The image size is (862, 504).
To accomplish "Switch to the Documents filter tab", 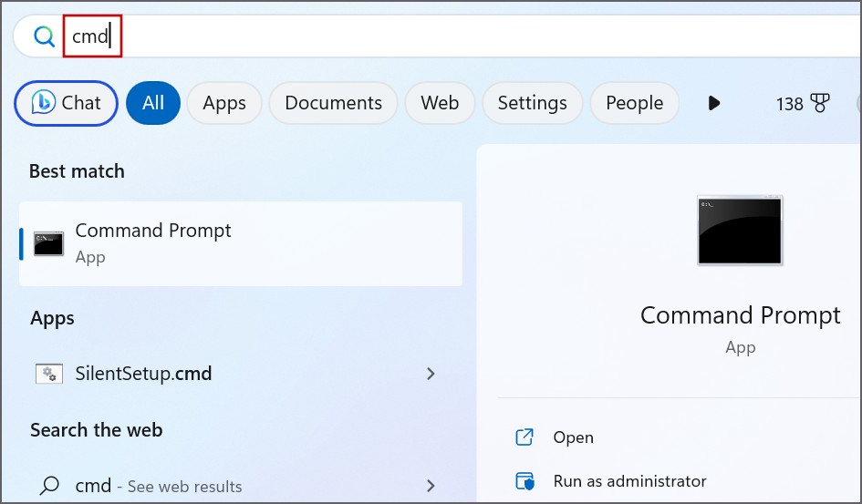I will pyautogui.click(x=333, y=103).
